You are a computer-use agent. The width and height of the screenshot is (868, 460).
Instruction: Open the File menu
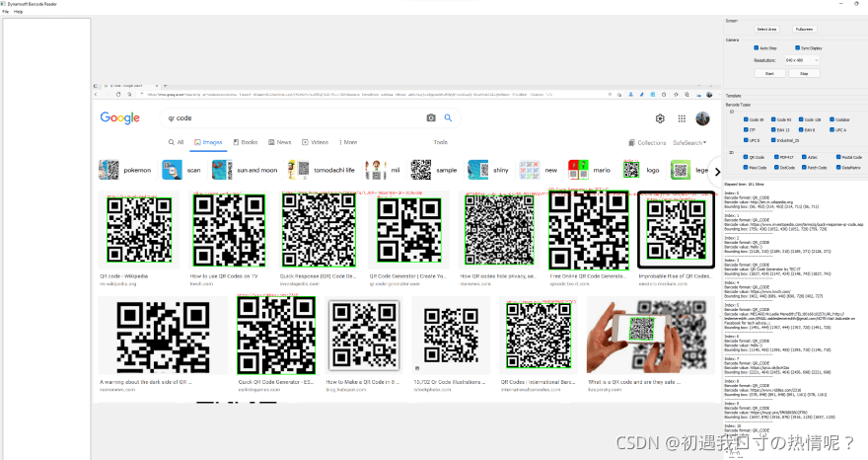click(x=5, y=11)
